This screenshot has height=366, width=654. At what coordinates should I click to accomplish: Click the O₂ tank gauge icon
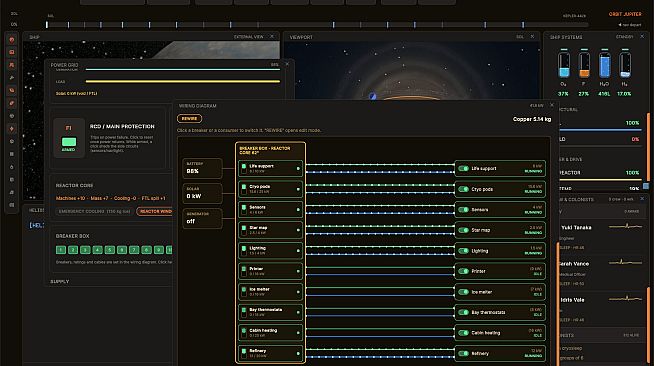[563, 65]
